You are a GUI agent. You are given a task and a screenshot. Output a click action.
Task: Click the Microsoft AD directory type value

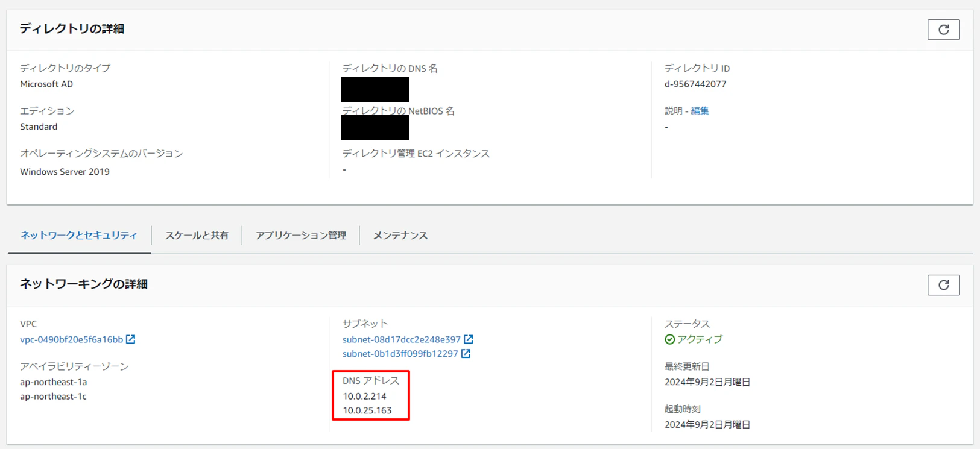[x=46, y=84]
